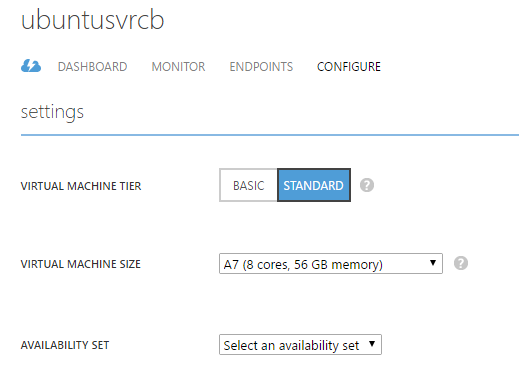Screen dimensions: 519x391
Task: Switch to the Dashboard tab
Action: [92, 67]
